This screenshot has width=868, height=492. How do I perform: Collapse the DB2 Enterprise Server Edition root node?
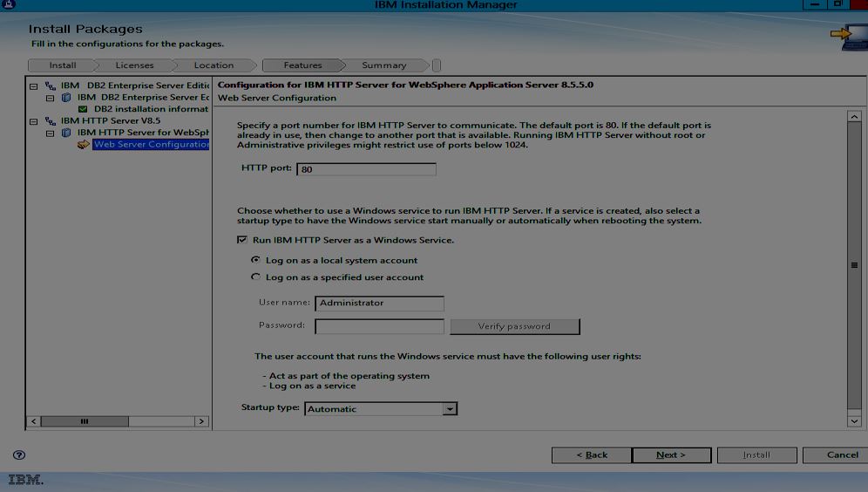pos(34,86)
